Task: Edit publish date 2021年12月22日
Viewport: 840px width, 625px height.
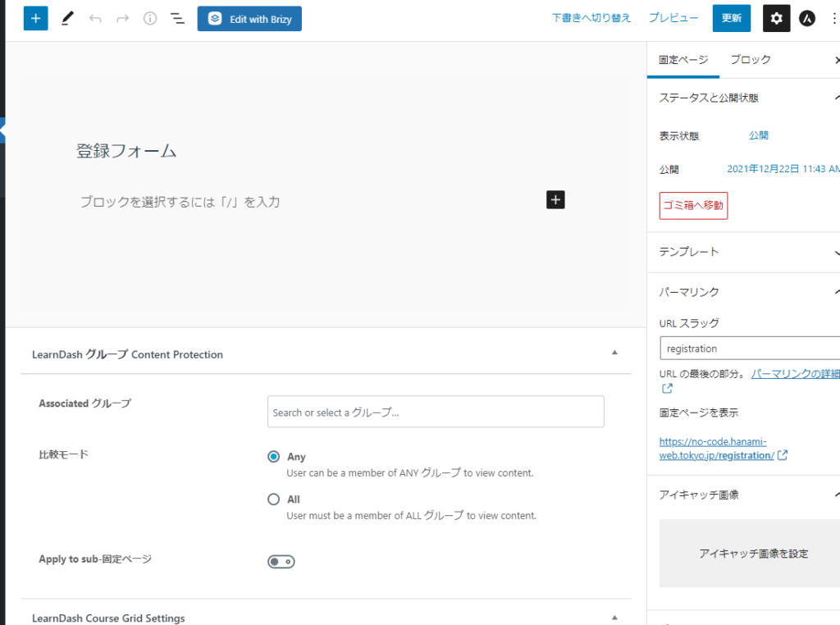Action: [783, 169]
